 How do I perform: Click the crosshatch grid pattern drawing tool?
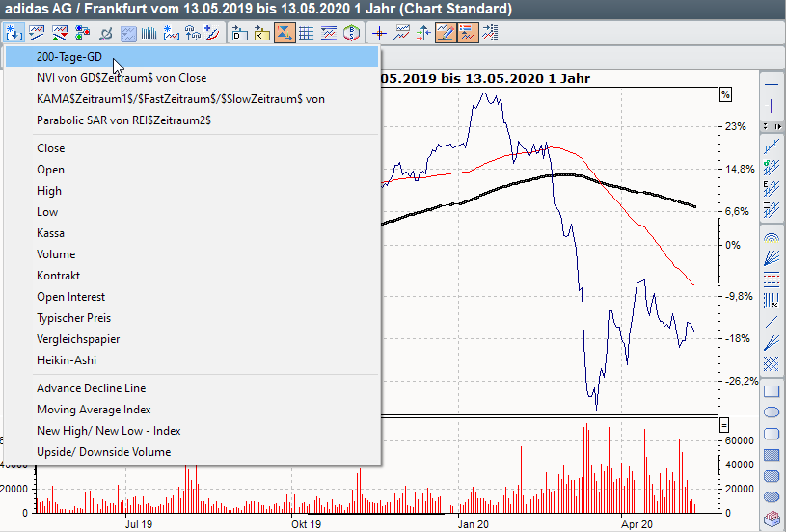point(771,363)
